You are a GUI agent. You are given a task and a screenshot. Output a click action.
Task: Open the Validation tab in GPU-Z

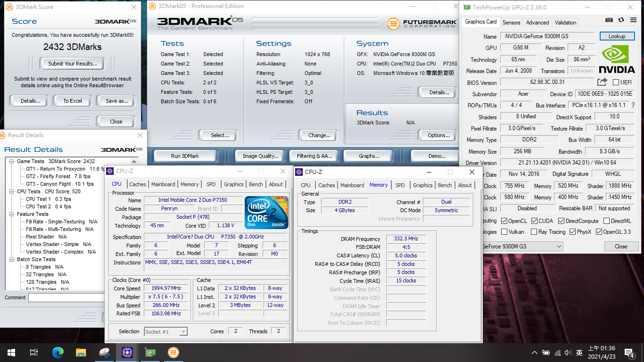click(565, 22)
